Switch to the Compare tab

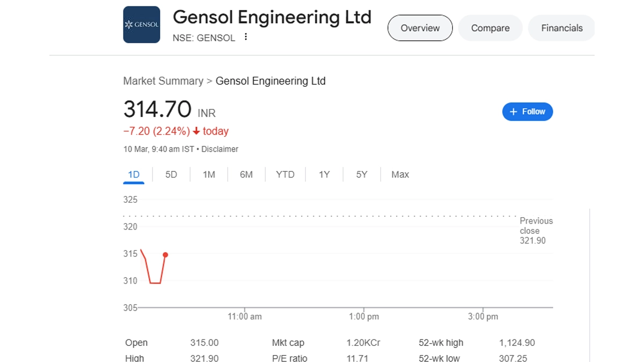[x=490, y=28]
